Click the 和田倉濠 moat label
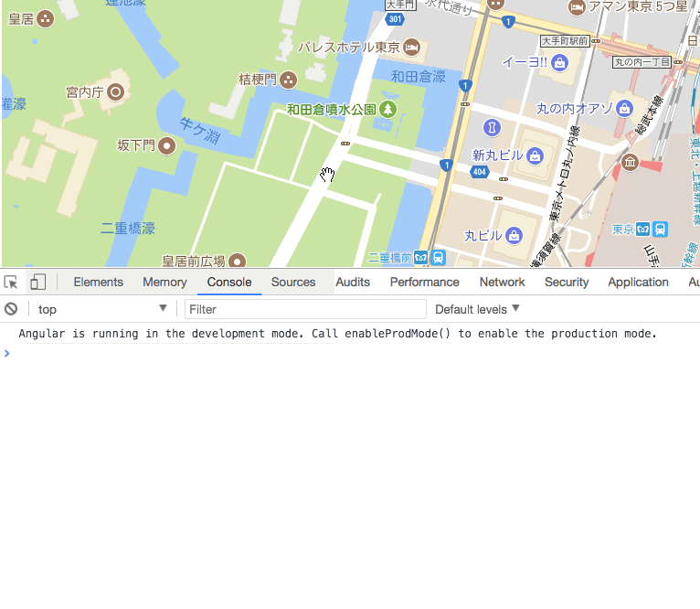The height and width of the screenshot is (609, 700). tap(419, 77)
